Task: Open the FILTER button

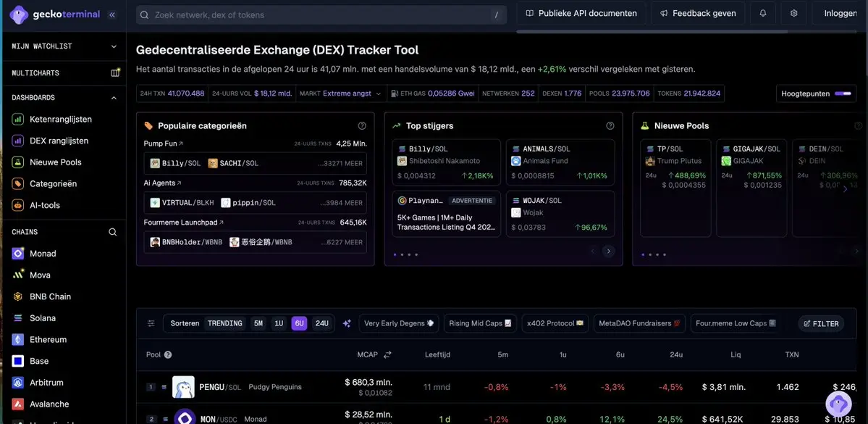Action: [821, 324]
